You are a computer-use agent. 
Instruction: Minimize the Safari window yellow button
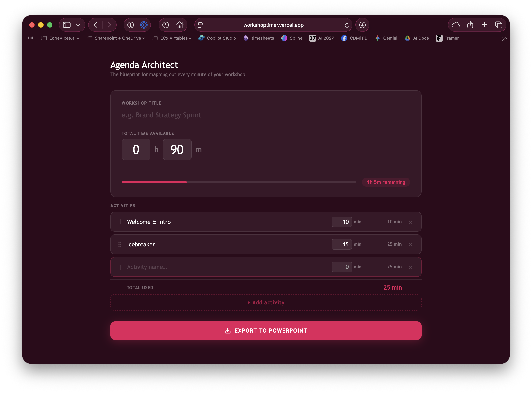41,25
